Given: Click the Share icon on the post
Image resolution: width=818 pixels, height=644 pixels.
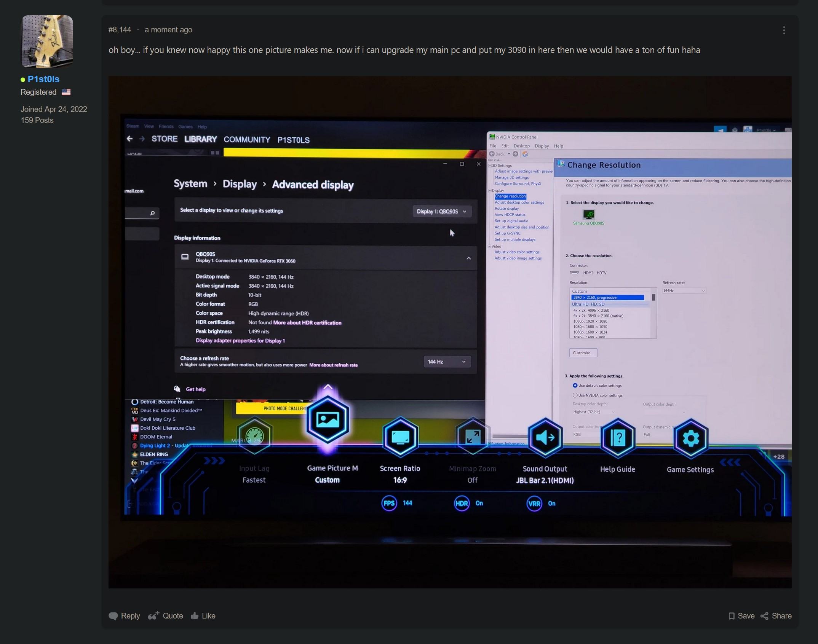Looking at the screenshot, I should pyautogui.click(x=764, y=616).
